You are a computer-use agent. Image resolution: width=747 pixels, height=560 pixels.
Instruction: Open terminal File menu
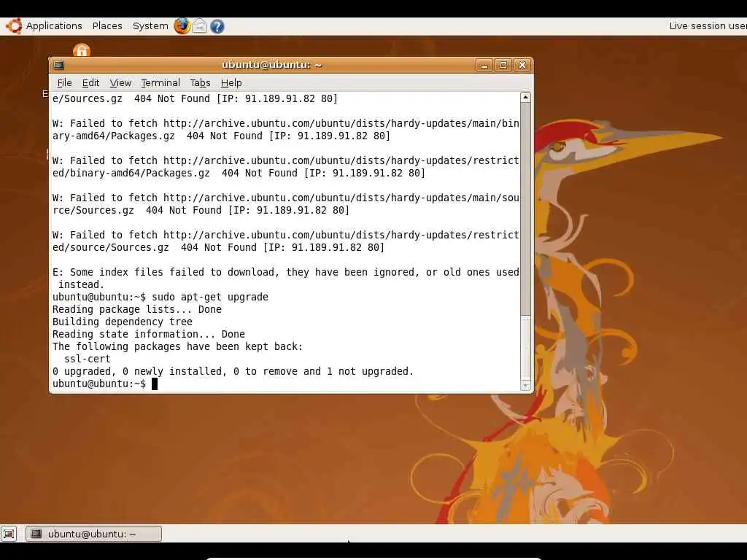click(64, 83)
